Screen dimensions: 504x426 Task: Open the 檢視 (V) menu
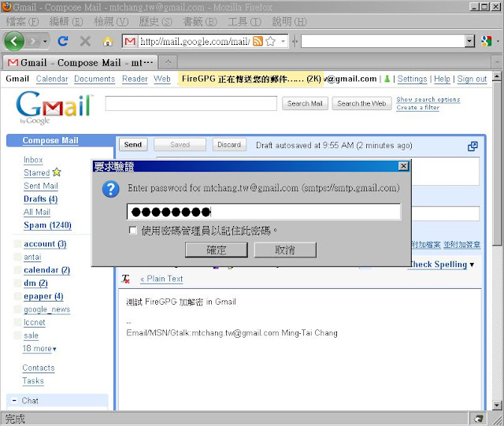coord(111,21)
